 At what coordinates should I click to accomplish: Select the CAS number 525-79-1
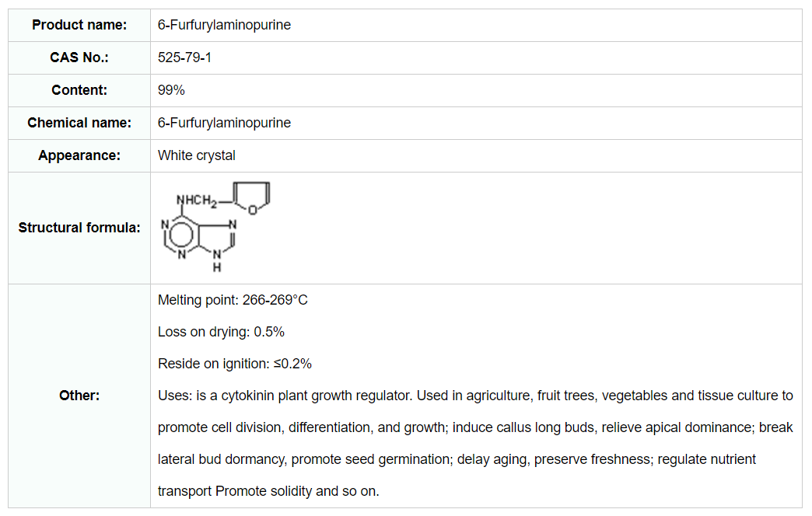pyautogui.click(x=184, y=58)
